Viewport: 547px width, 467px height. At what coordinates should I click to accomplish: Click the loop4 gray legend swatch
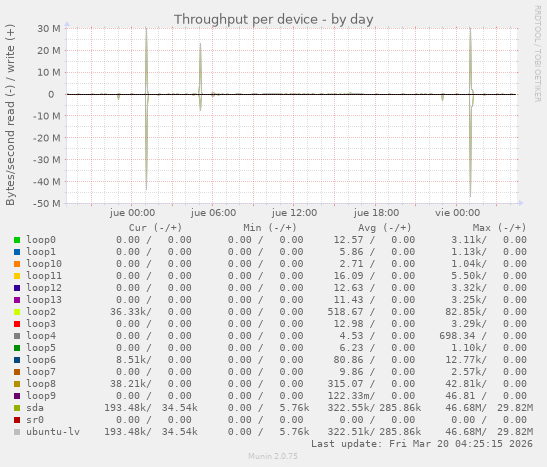(17, 336)
